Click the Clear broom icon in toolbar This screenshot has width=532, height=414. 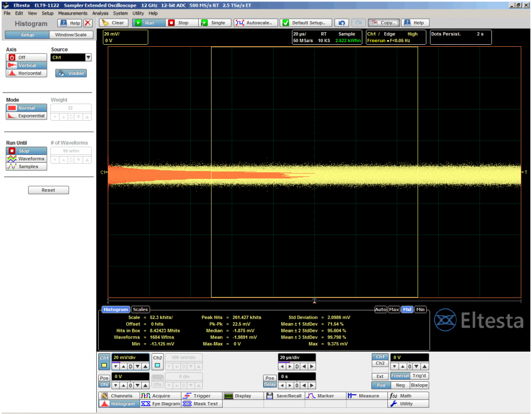(x=105, y=23)
